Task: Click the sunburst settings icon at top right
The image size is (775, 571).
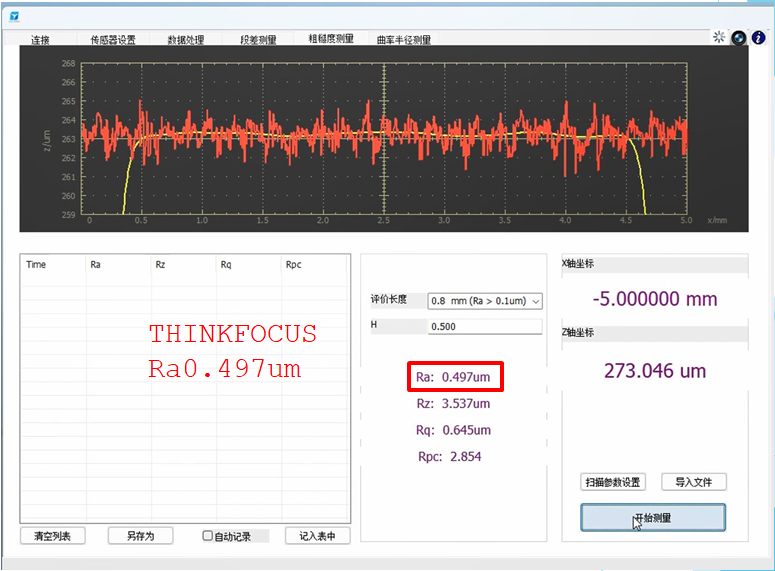Action: click(x=718, y=37)
